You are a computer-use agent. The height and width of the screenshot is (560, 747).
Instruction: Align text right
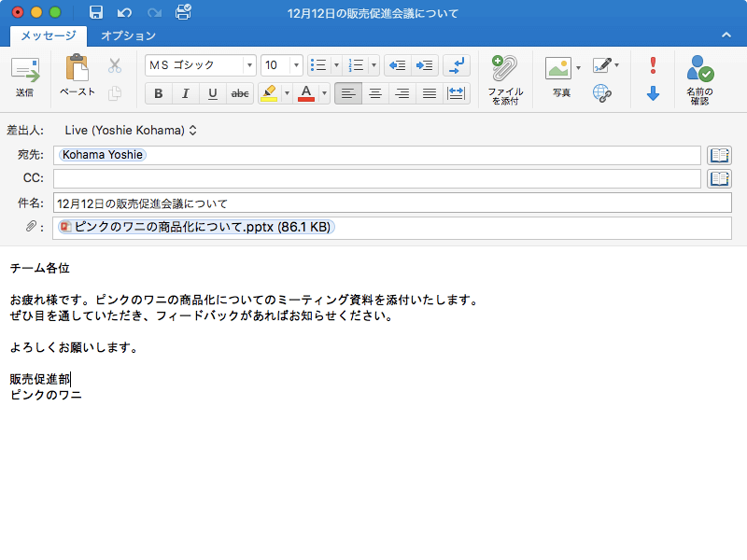(402, 93)
